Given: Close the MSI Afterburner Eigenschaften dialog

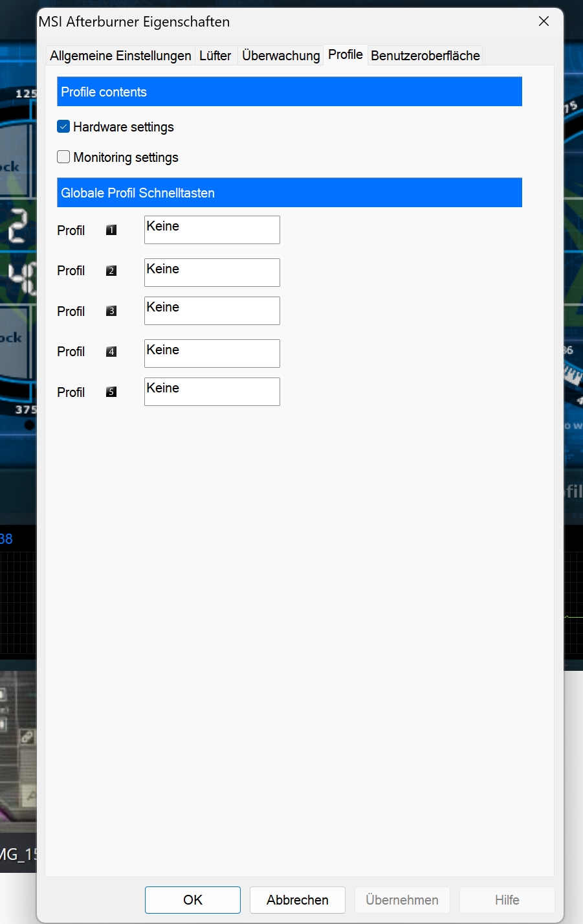Looking at the screenshot, I should (544, 21).
